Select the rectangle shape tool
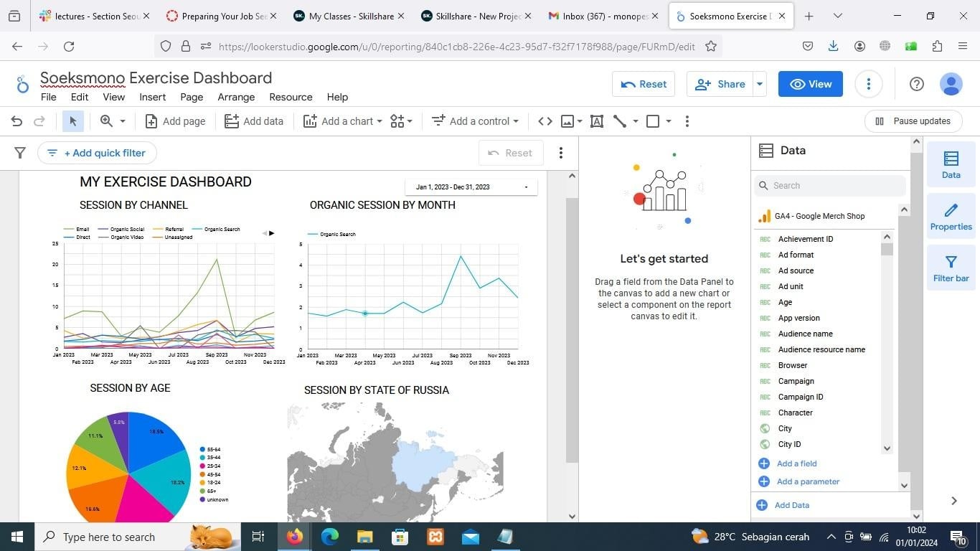This screenshot has height=551, width=980. (653, 121)
